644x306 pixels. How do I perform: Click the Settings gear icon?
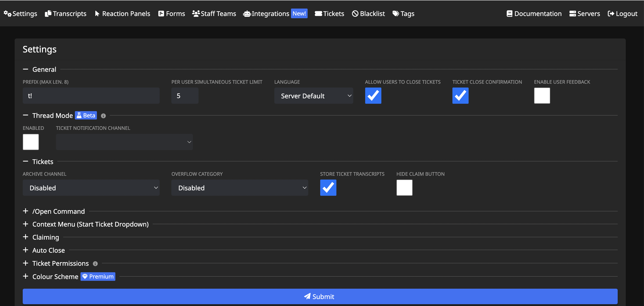(7, 14)
